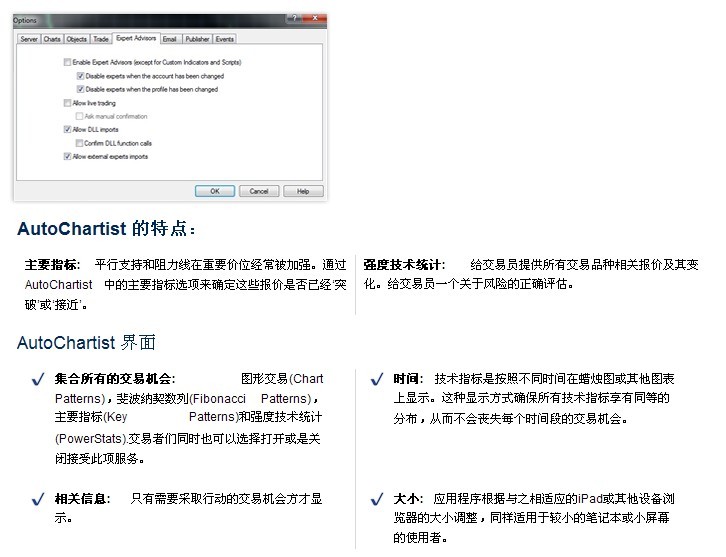Check Confirm DLL function calls
Image resolution: width=726 pixels, height=557 pixels.
(80, 143)
